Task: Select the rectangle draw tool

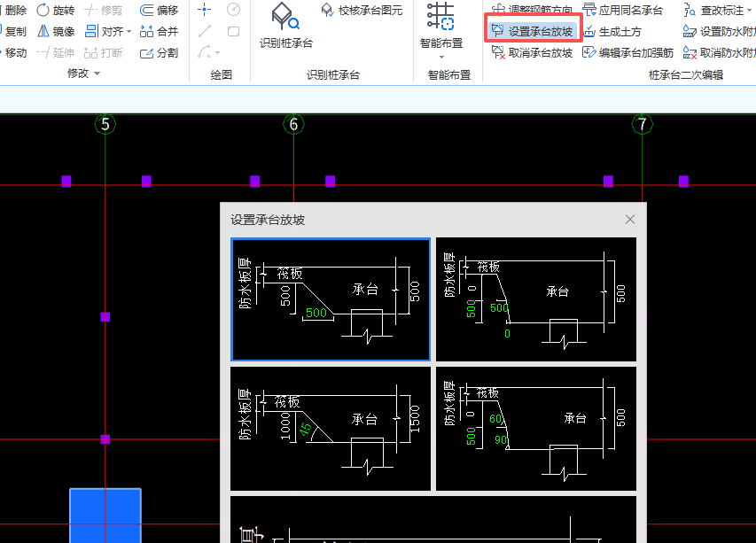Action: 233,31
